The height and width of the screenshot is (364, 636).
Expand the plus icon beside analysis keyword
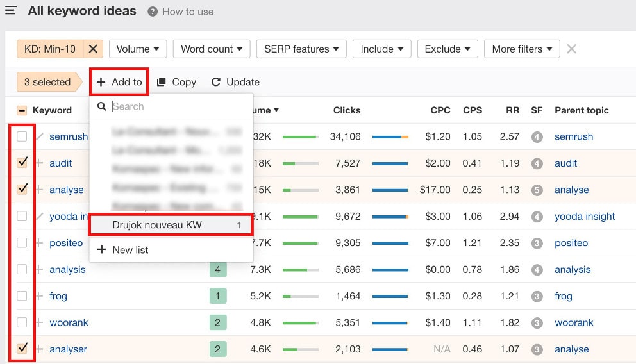coord(39,269)
